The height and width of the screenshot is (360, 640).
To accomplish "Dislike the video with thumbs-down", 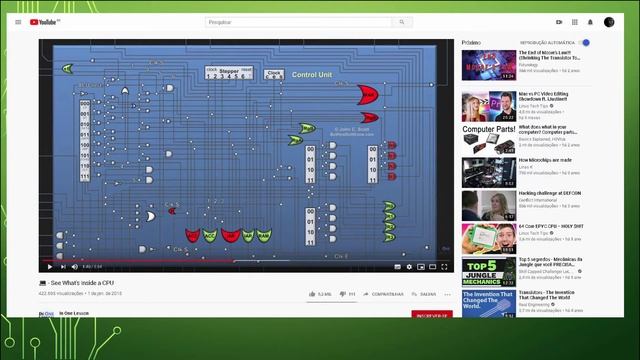I will coord(347,294).
